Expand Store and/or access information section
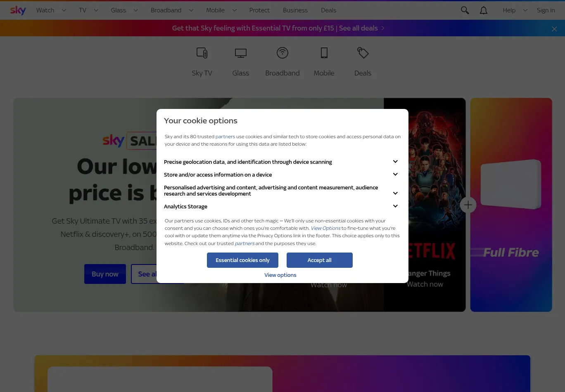Screen dimensions: 565x392 pos(395,175)
